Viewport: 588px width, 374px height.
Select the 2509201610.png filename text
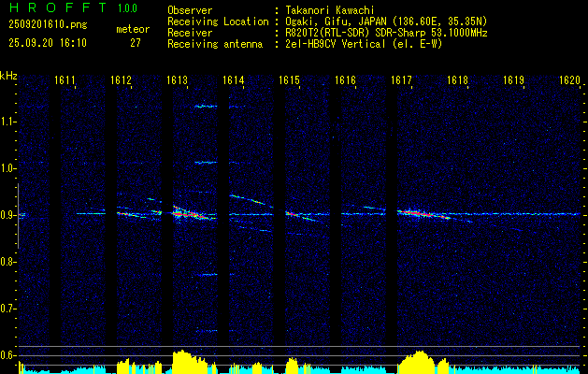[48, 25]
